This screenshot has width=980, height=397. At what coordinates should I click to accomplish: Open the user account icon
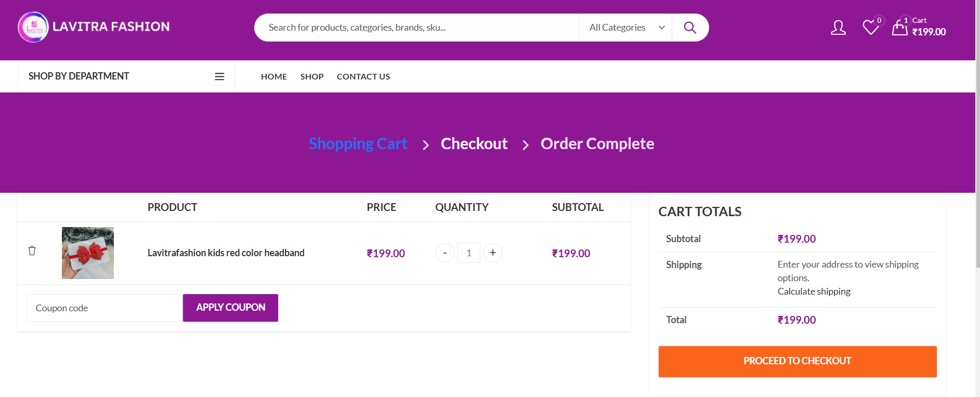(838, 28)
